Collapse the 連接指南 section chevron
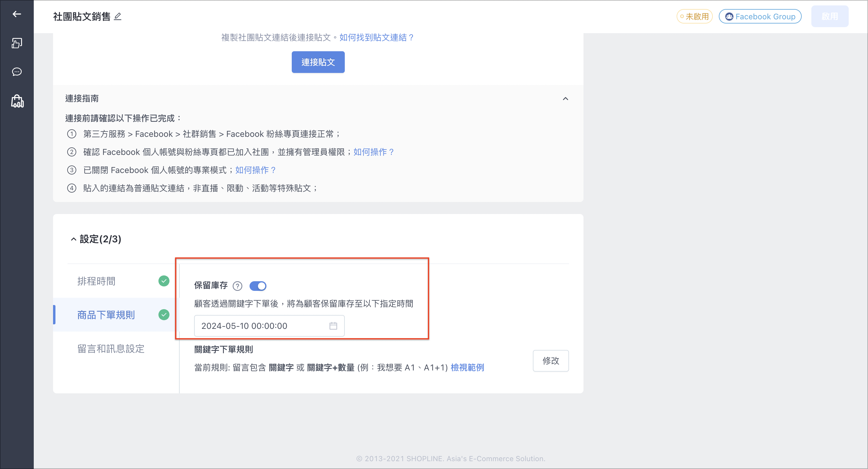The width and height of the screenshot is (868, 469). pos(565,99)
